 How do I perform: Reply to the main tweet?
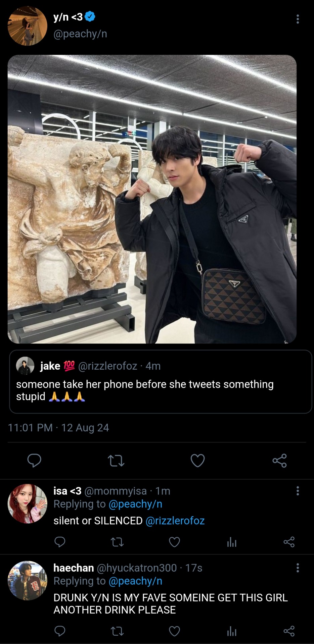(x=34, y=461)
